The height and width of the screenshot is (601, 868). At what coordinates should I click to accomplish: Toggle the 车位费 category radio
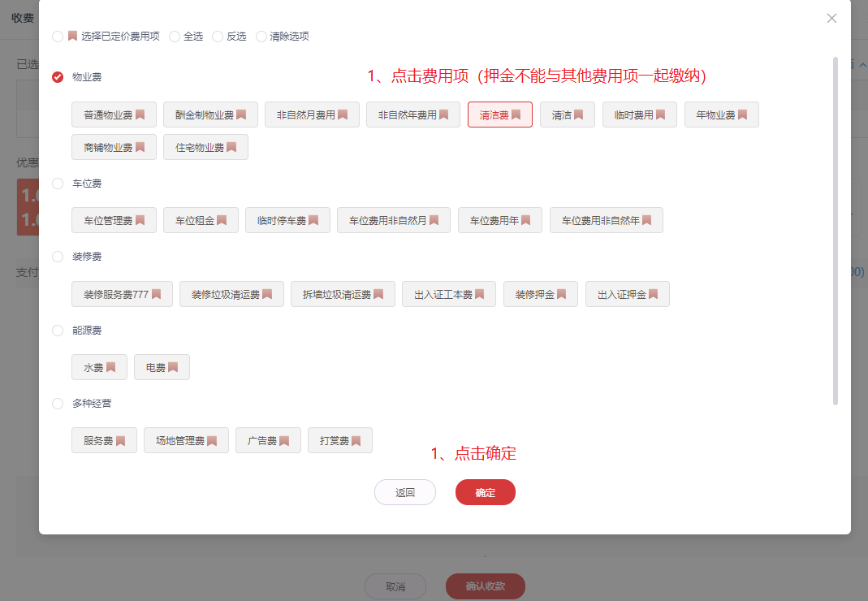[x=58, y=184]
